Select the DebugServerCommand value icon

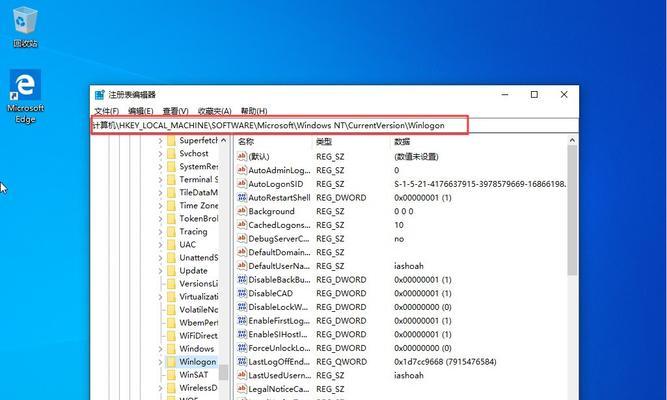point(242,238)
